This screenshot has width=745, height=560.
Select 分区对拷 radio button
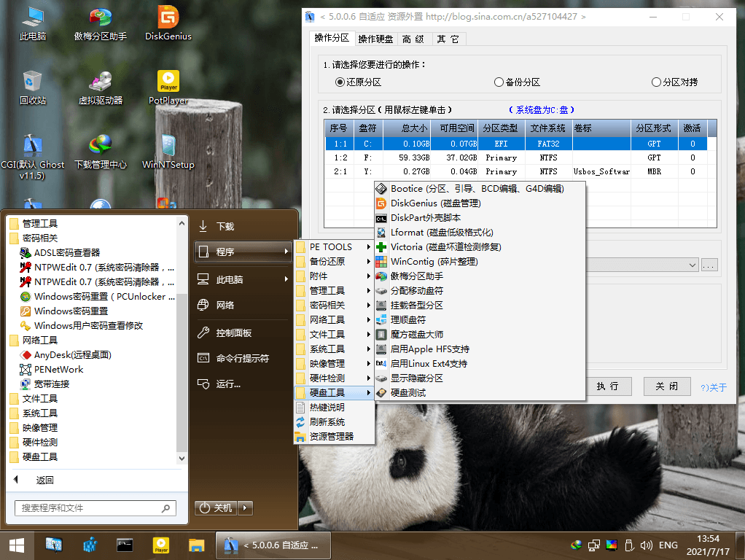click(675, 82)
